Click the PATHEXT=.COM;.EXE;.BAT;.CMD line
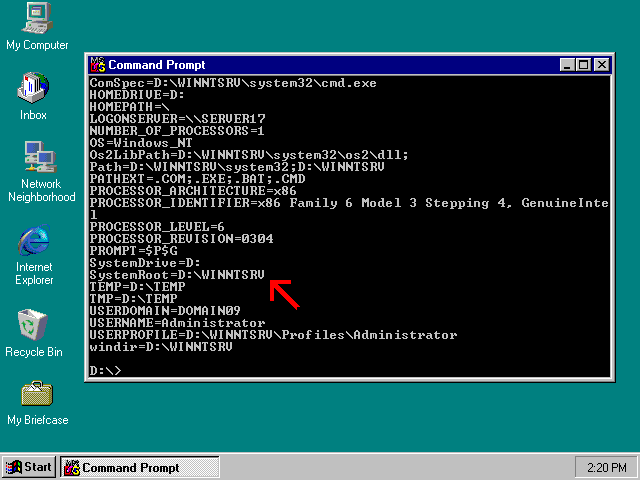640x480 pixels. (x=197, y=179)
